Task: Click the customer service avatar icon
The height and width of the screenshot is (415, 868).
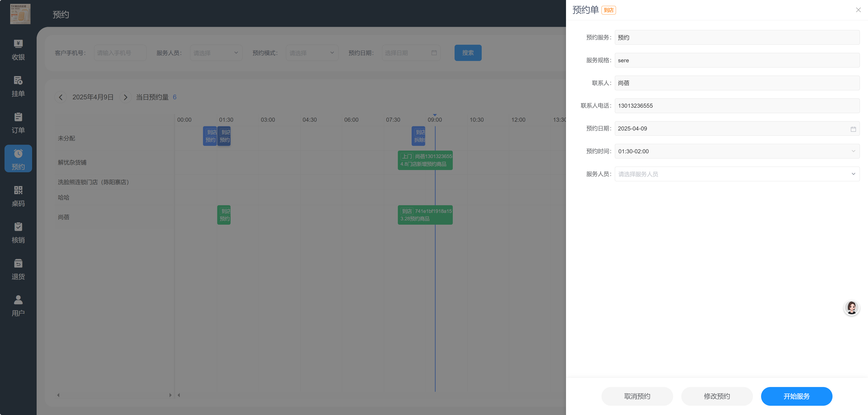Action: click(x=851, y=308)
